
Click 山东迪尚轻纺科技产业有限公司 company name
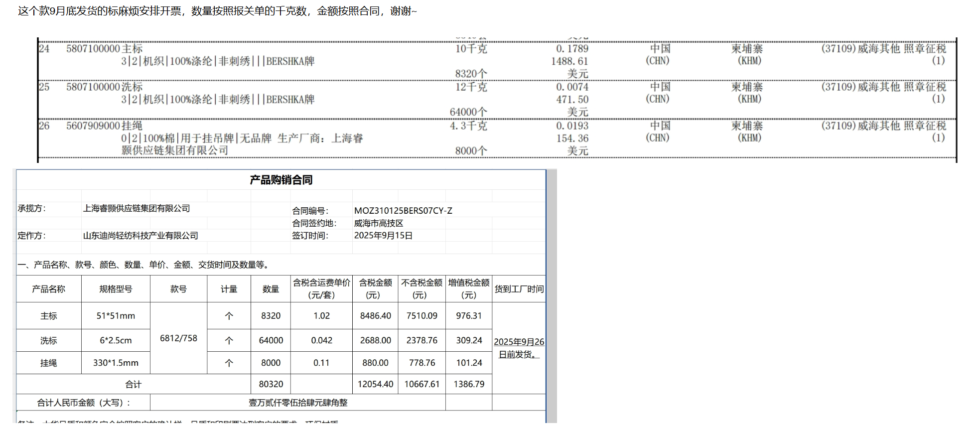tap(140, 236)
